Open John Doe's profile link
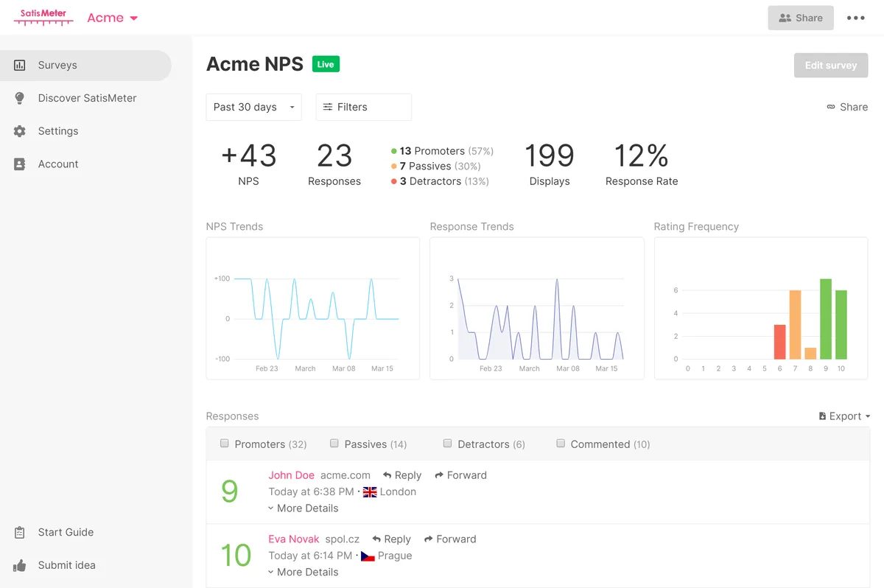884x588 pixels. [x=292, y=475]
